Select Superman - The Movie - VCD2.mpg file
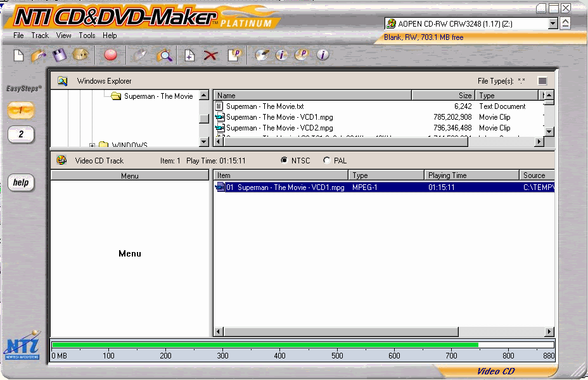588x380 pixels. 279,128
